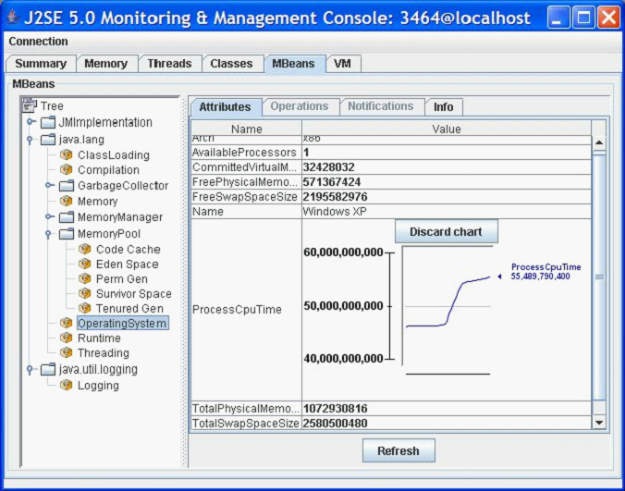Switch to the Summary tab
Screen dimensions: 625x491
pos(41,64)
